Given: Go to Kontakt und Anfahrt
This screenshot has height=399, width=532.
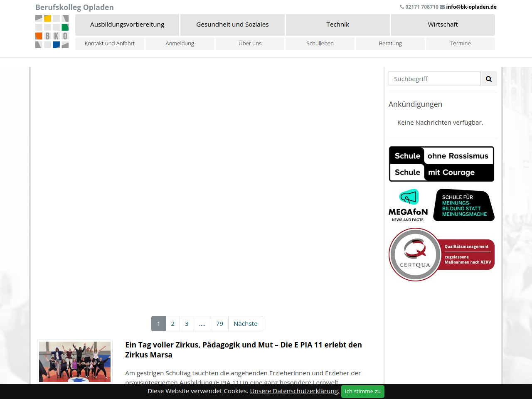Looking at the screenshot, I should (110, 44).
